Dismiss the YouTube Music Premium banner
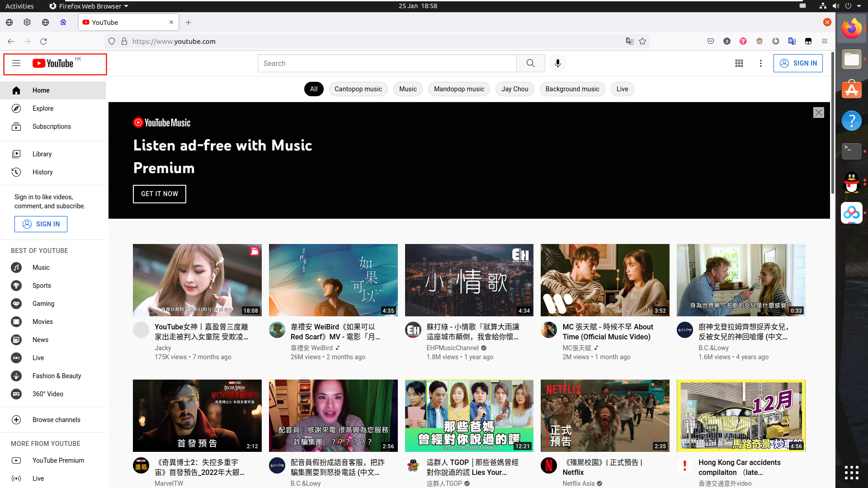Viewport: 868px width, 488px height. (x=818, y=113)
